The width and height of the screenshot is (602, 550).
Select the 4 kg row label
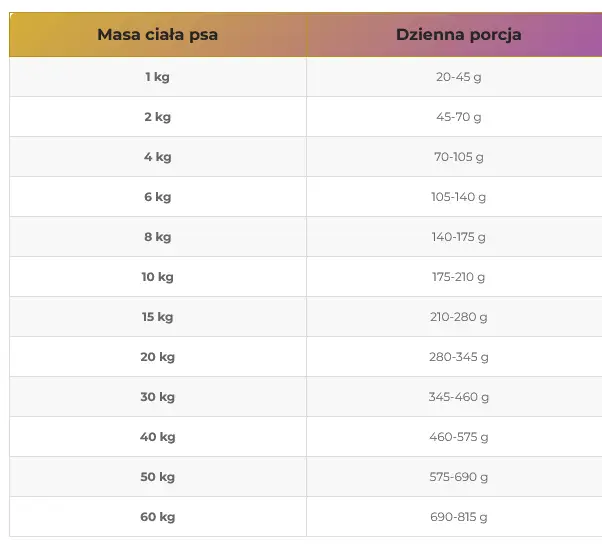coord(157,157)
